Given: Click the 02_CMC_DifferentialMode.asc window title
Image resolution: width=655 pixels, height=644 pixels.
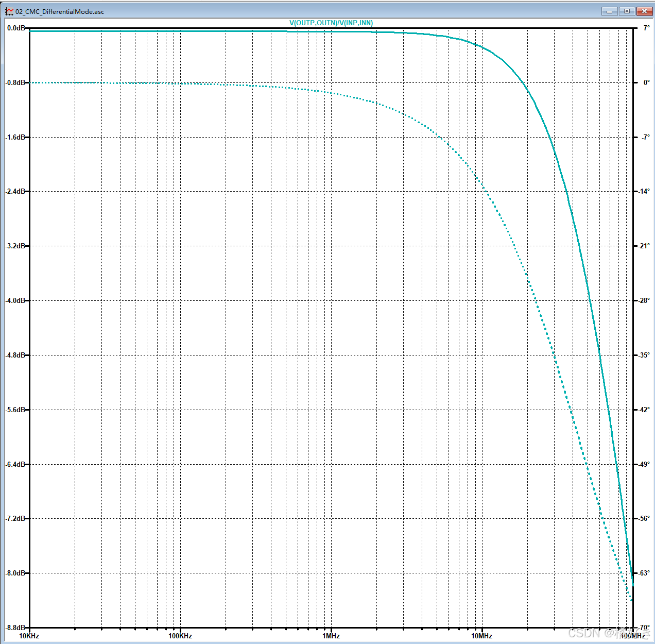Looking at the screenshot, I should coord(60,11).
